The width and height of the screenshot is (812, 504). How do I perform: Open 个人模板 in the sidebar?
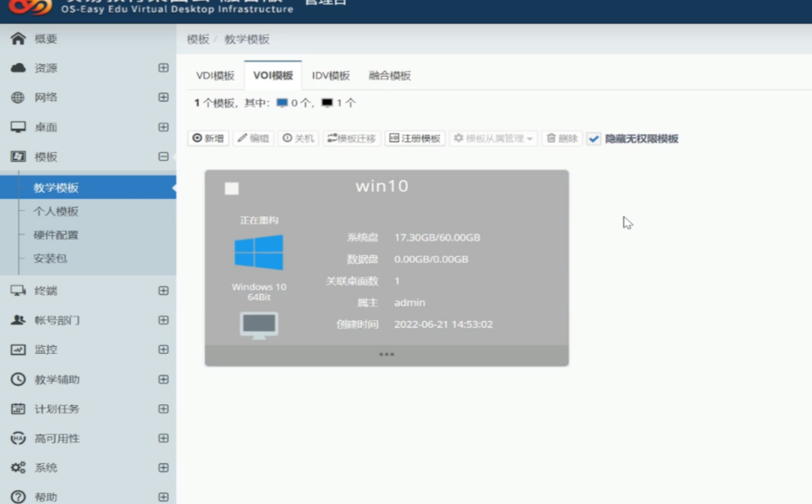pos(56,212)
